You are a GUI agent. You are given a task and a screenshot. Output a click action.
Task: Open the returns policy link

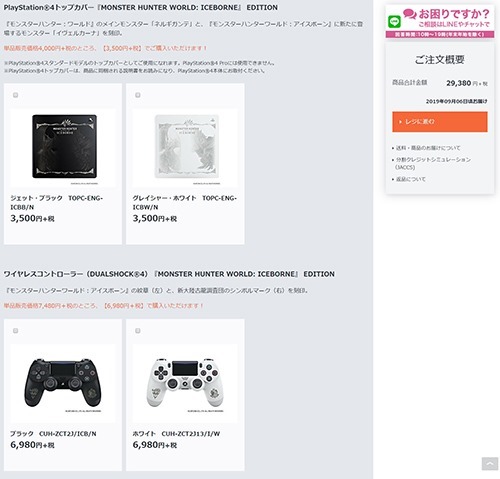410,179
